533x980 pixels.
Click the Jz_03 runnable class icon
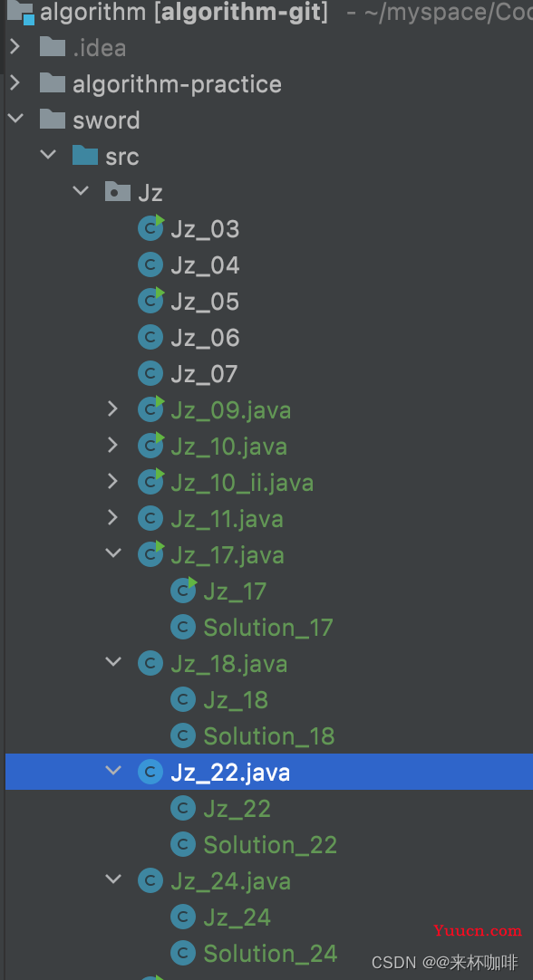[150, 228]
